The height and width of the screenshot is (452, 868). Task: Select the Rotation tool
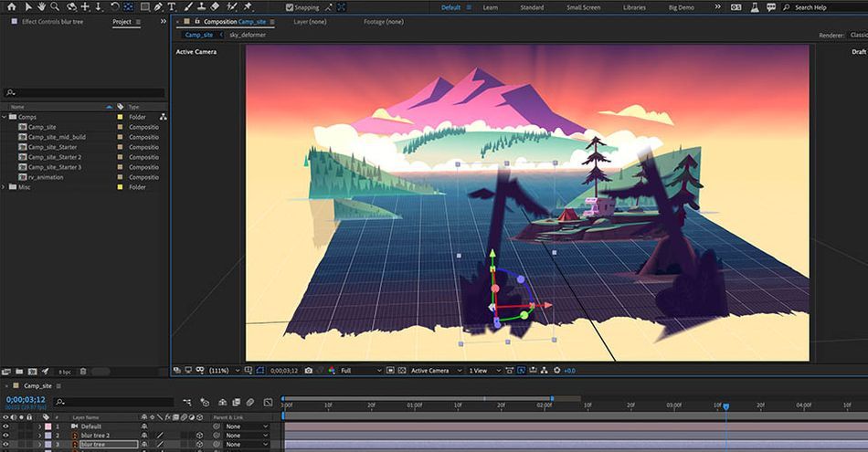pyautogui.click(x=114, y=6)
